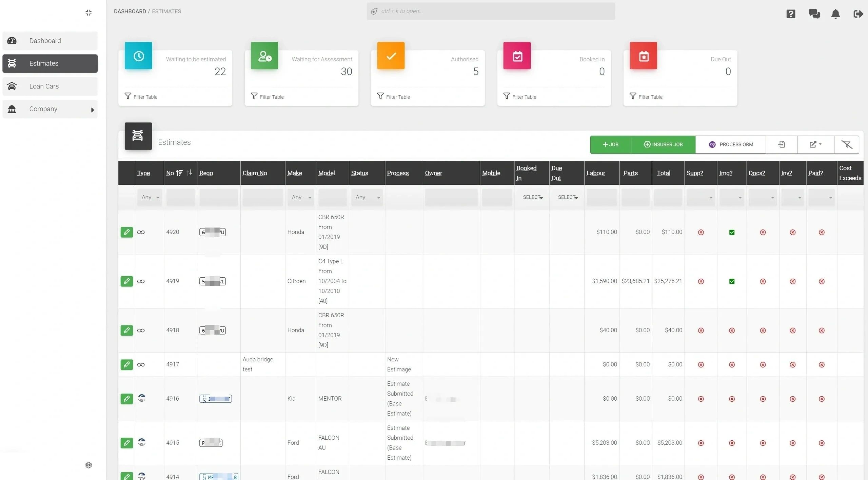Toggle the Paid? red status for job 4918
Screen dimensions: 868x480
(x=822, y=331)
